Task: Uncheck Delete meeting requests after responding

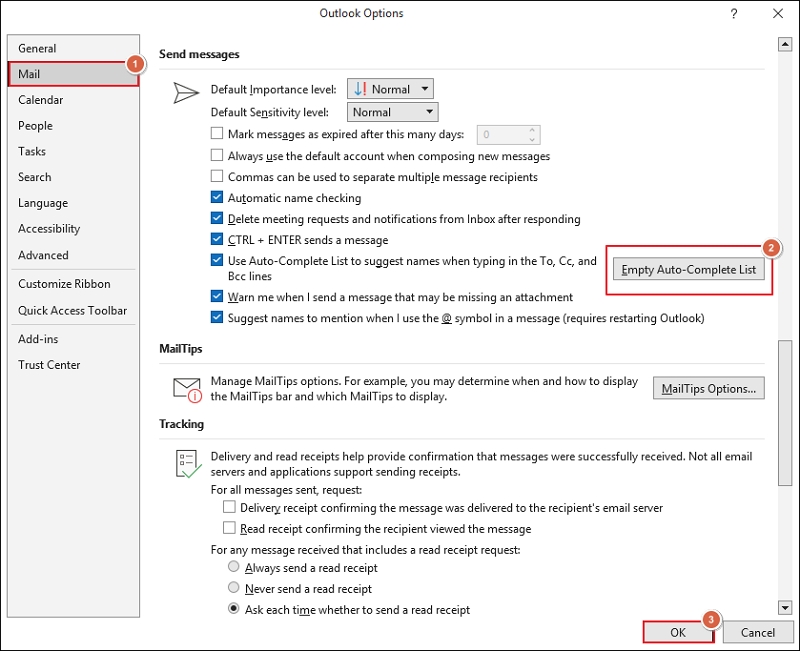Action: coord(217,218)
